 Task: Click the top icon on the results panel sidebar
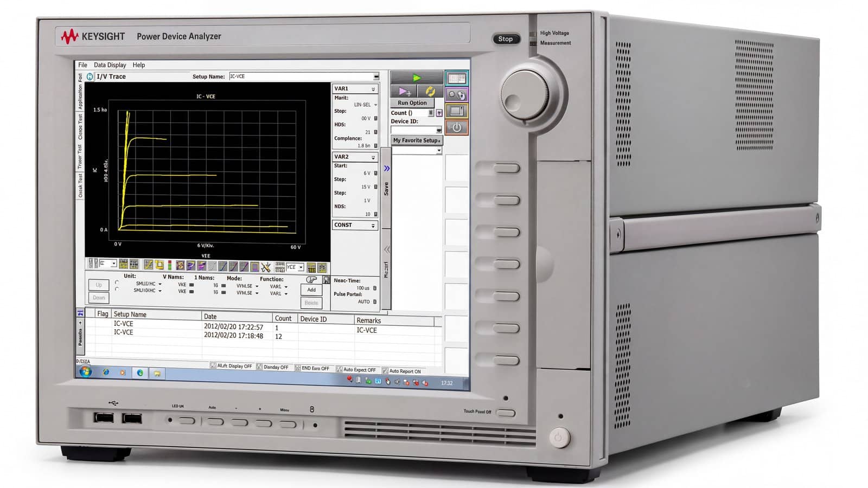click(81, 313)
